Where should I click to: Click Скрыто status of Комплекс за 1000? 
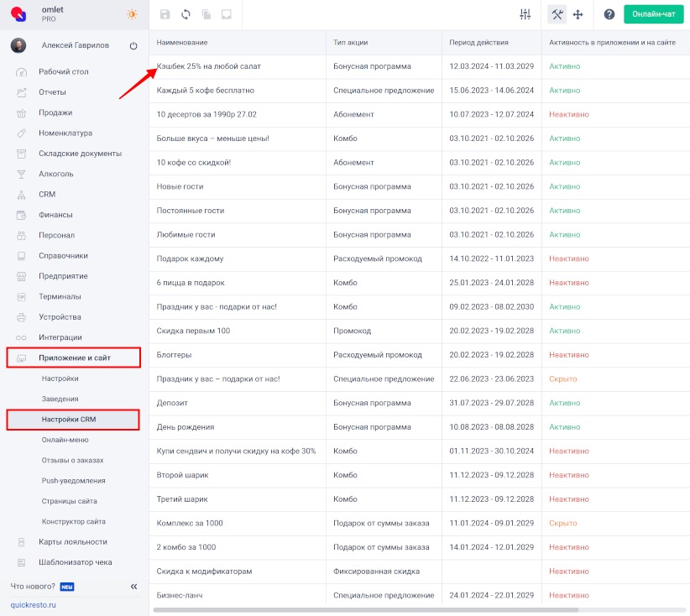point(562,523)
